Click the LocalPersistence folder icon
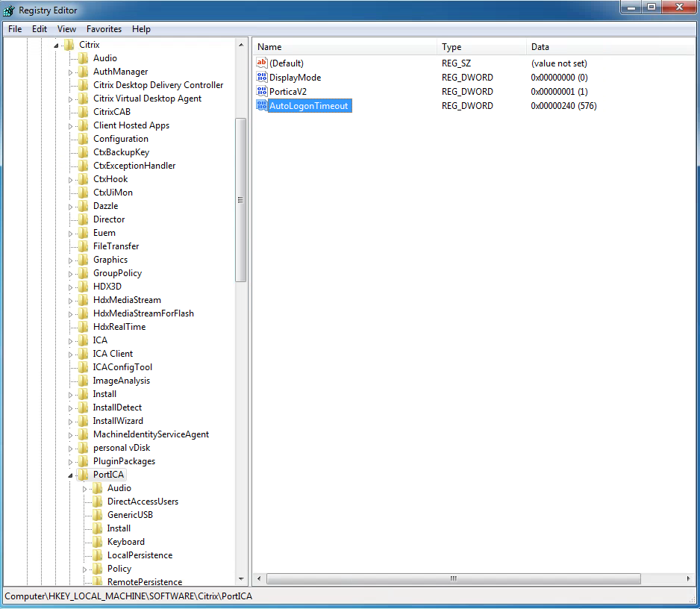 (97, 555)
